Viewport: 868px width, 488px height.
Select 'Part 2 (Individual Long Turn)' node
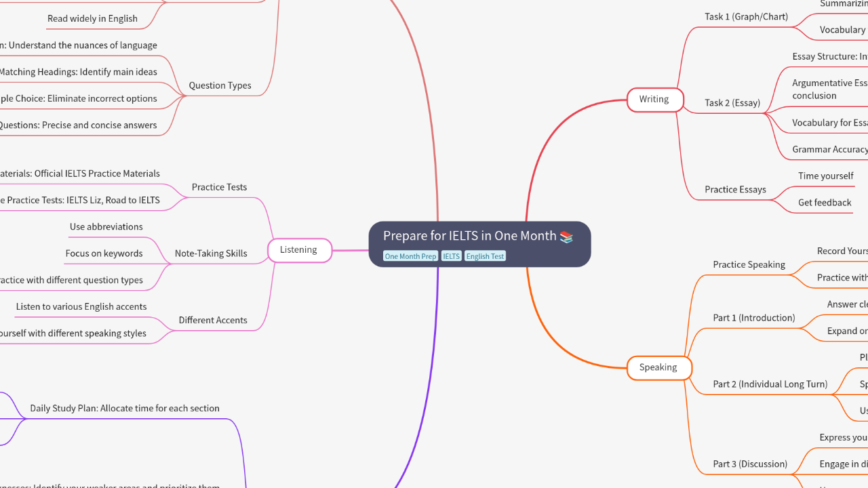[x=770, y=384]
